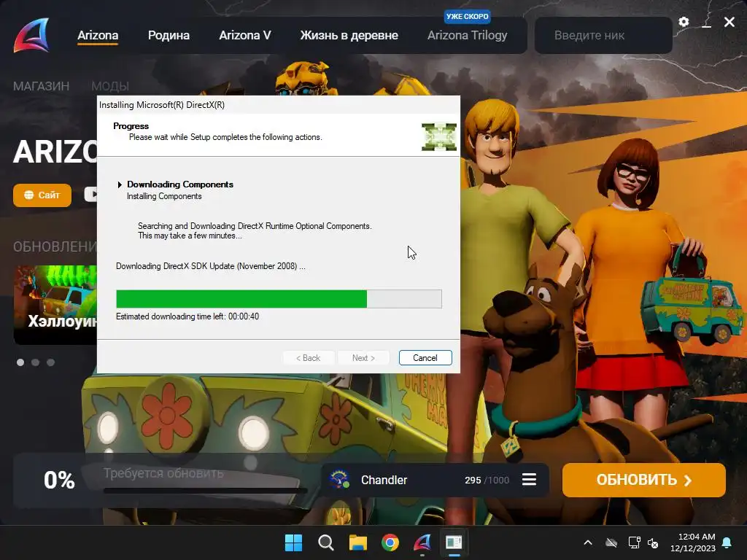
Task: Click the muted volume tray icon
Action: [653, 542]
